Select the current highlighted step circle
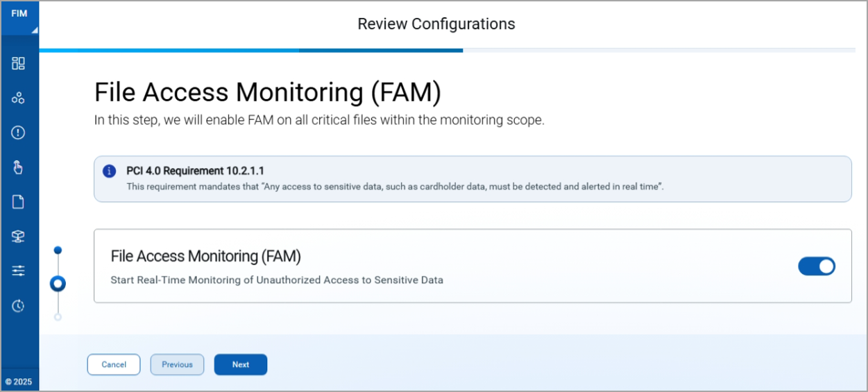 [x=58, y=283]
